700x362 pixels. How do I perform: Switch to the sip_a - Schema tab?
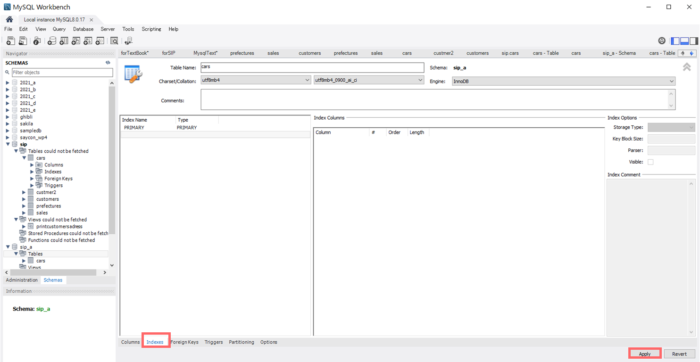[619, 53]
